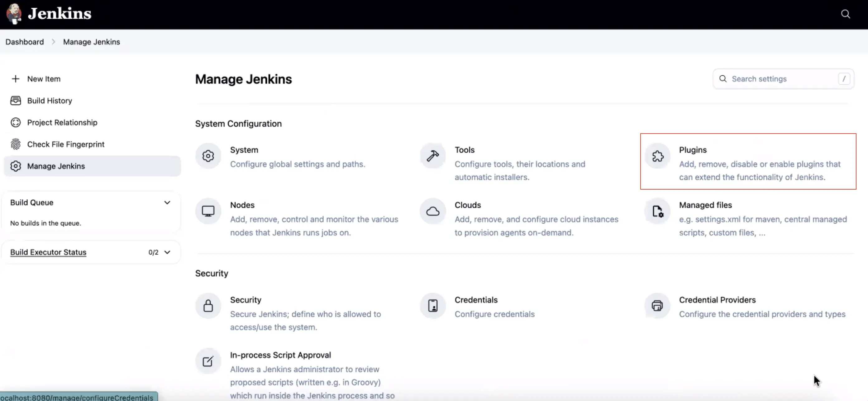Expand the Build Executor Status chevron
The width and height of the screenshot is (868, 401).
point(167,252)
